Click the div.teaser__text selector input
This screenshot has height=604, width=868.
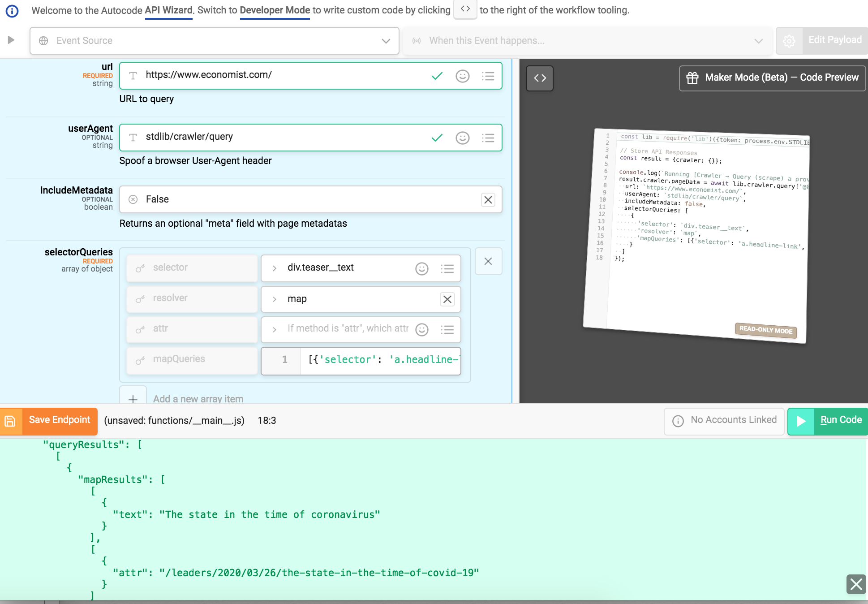click(361, 268)
